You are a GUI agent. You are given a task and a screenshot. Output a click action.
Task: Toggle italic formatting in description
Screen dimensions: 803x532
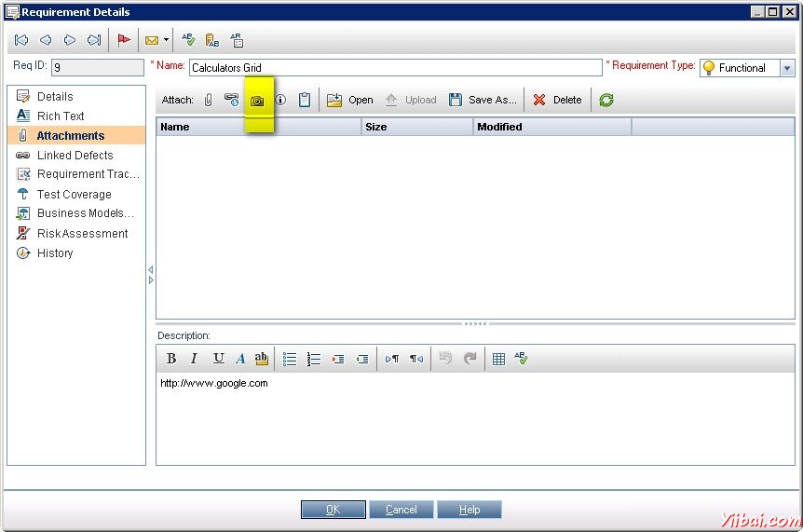(194, 359)
